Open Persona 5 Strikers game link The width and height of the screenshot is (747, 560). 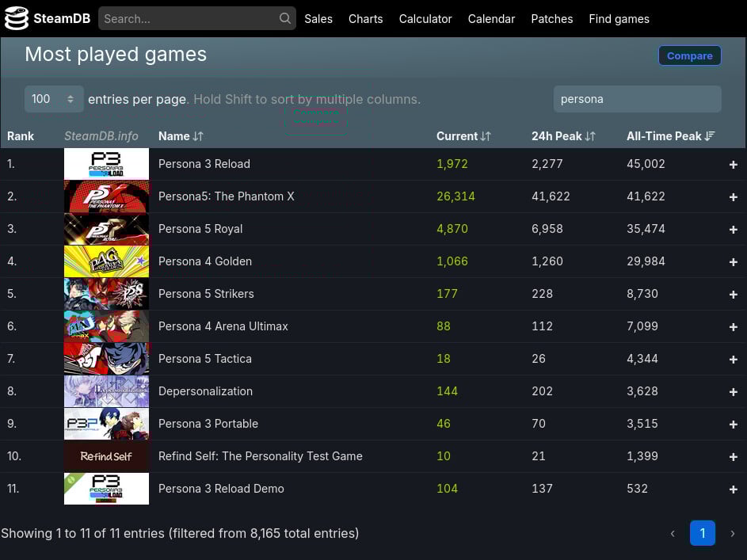[x=206, y=294]
